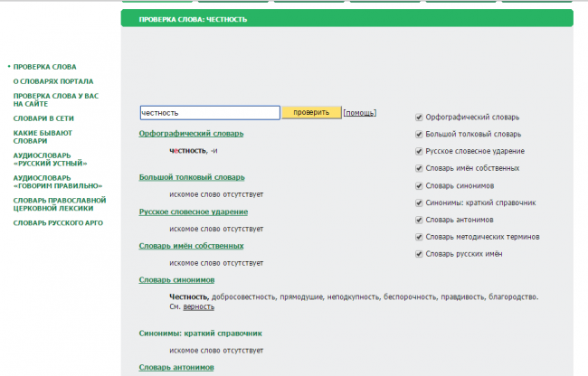Viewport: 588px width, 376px height.
Task: Open Проверка слова in the sidebar
Action: point(44,67)
